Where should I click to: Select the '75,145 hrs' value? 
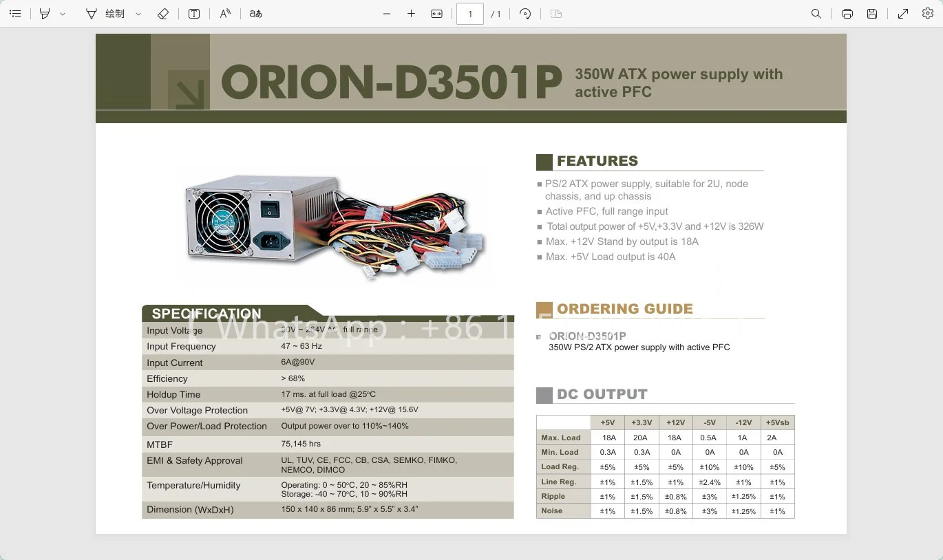point(301,444)
